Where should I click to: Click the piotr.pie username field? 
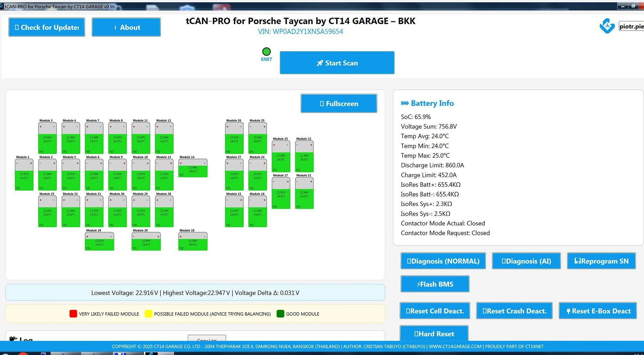click(x=631, y=26)
